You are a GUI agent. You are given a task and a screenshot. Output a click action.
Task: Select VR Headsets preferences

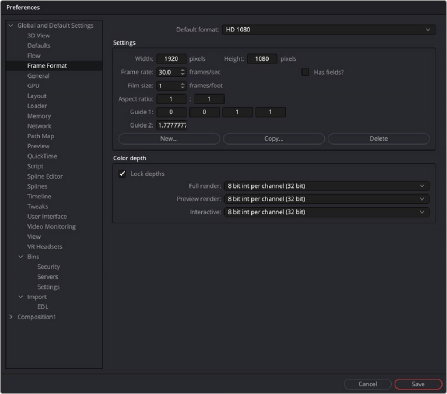tap(45, 247)
